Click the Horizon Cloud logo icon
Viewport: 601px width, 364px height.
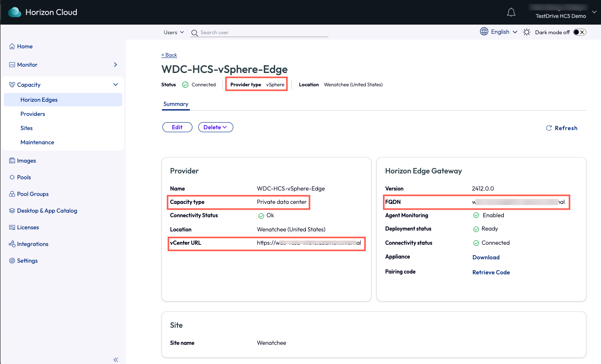point(15,12)
